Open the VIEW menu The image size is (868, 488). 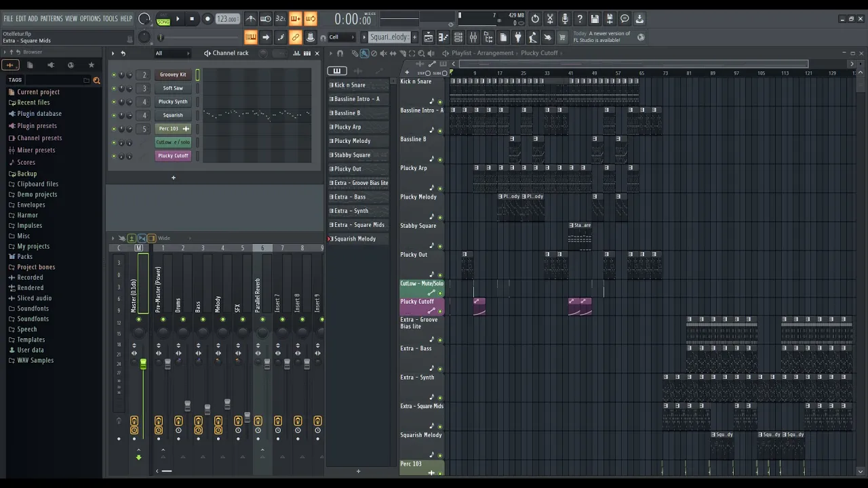[71, 19]
